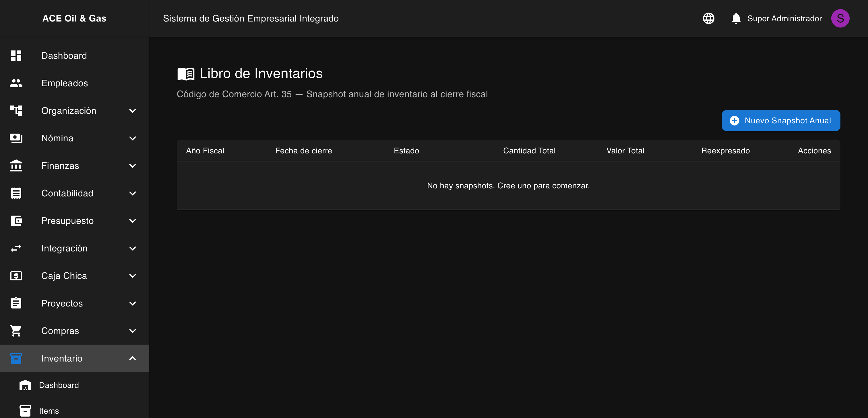
Task: Open inventory Dashboard submenu item
Action: point(74,385)
